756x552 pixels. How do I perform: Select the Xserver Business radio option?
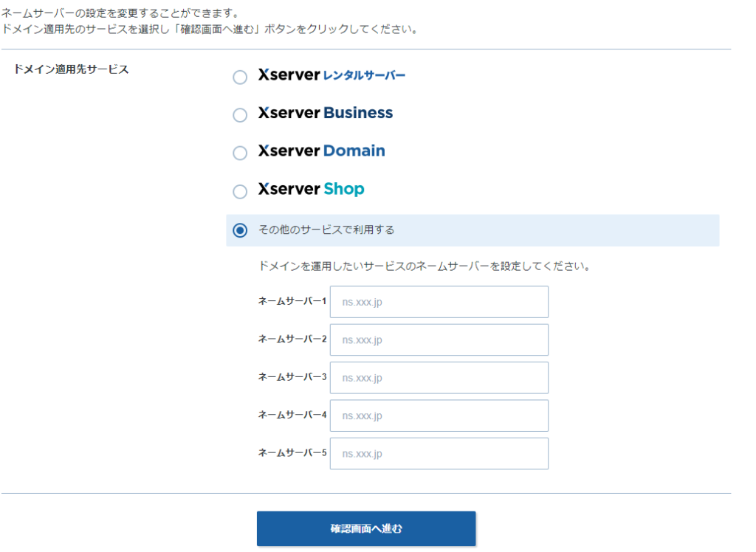(240, 115)
